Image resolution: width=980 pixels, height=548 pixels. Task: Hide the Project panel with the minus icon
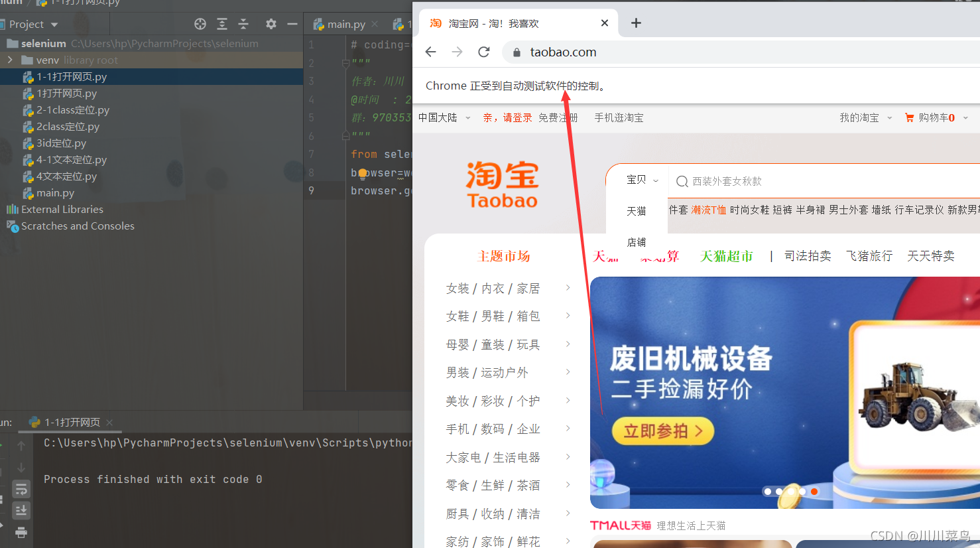[x=292, y=24]
